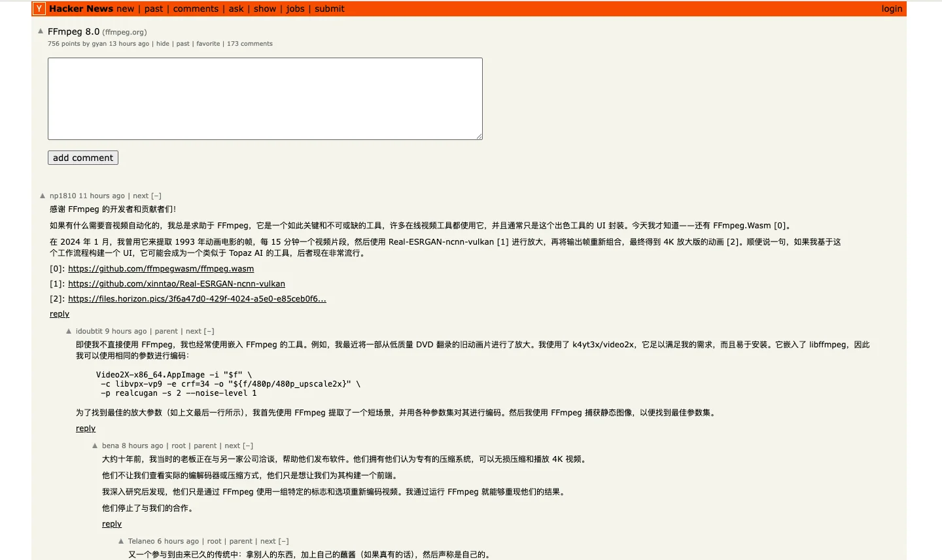View submitter gyan's profile

coord(99,44)
